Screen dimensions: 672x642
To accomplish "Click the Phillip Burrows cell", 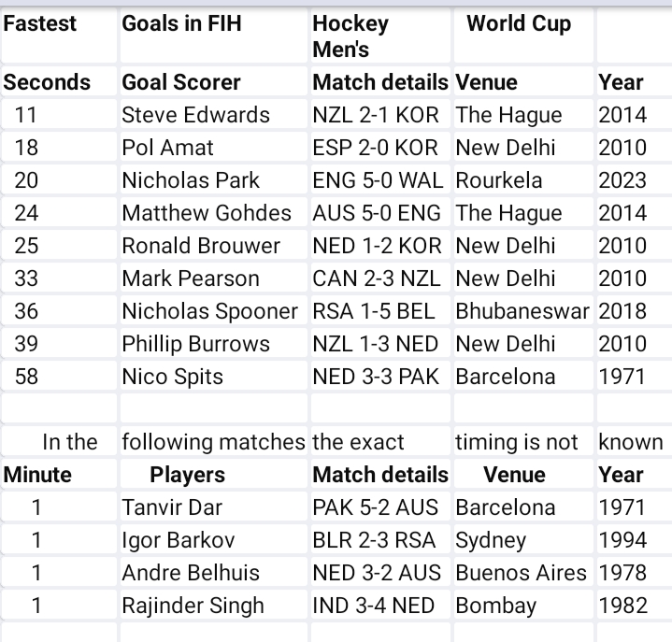I will point(195,345).
